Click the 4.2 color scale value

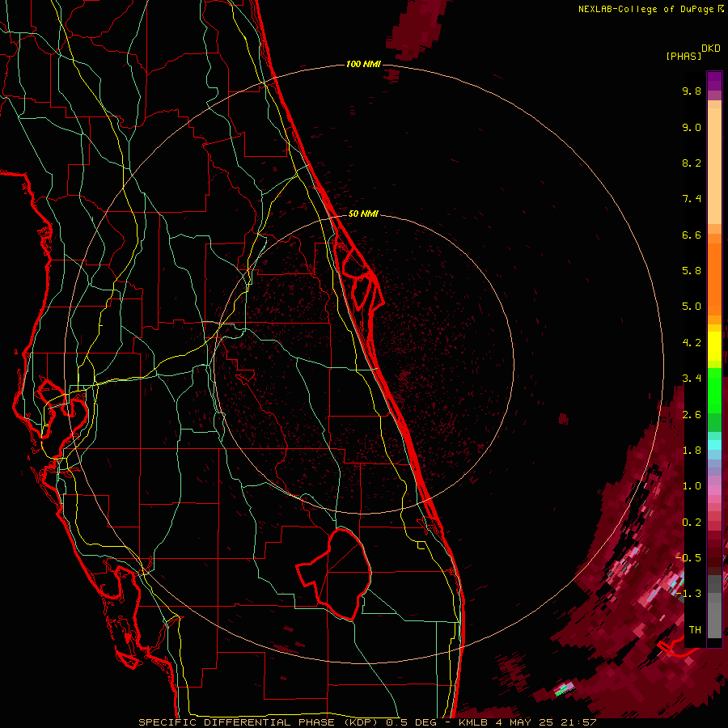(692, 343)
